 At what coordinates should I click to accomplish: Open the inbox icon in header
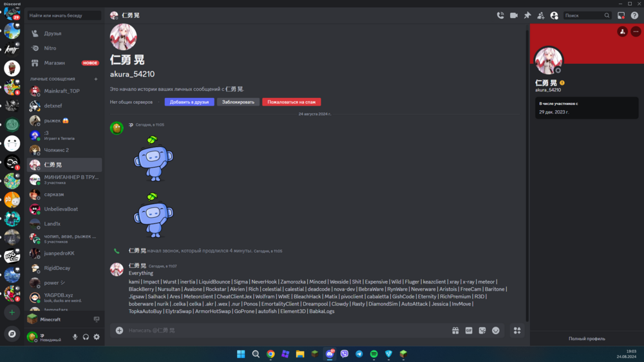621,15
